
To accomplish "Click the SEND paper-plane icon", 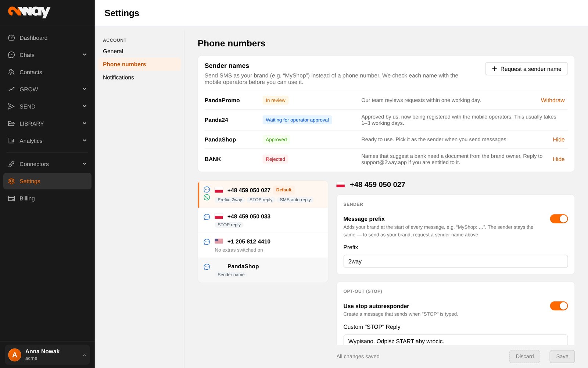I will pos(11,106).
